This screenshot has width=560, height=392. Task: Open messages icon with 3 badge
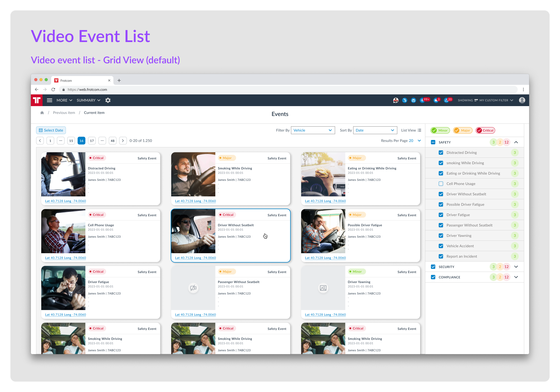pyautogui.click(x=437, y=100)
